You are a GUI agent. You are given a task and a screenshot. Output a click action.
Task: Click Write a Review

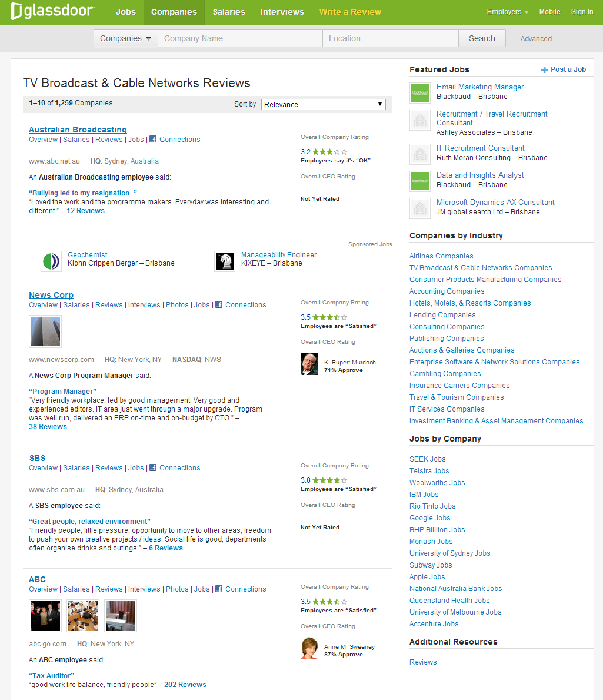tap(350, 12)
